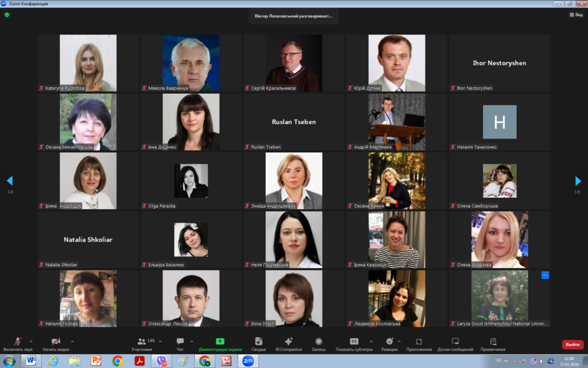588x368 pixels.
Task: Open Реакции reactions picker
Action: (x=389, y=343)
